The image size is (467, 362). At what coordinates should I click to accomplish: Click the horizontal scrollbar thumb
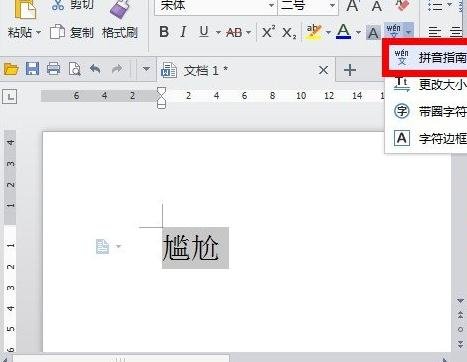pos(121,359)
